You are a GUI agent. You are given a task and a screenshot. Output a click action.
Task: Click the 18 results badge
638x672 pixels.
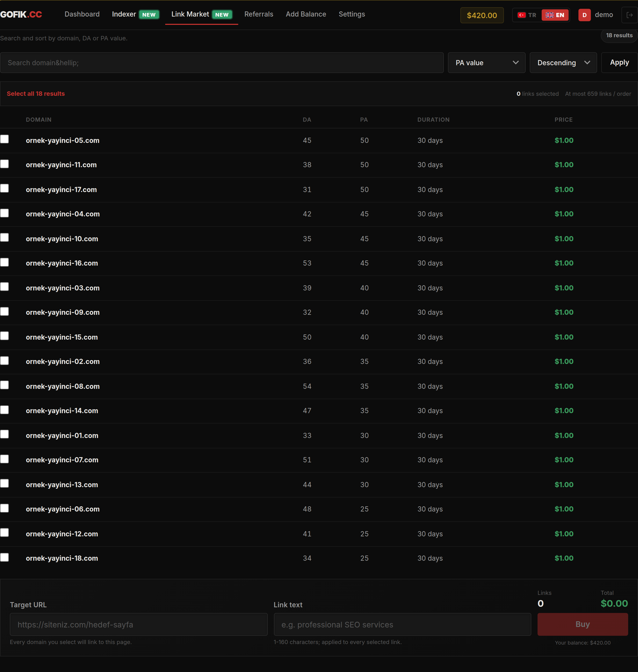coord(619,35)
